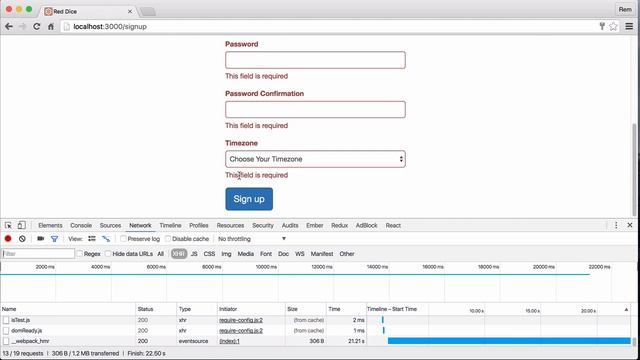Stop recording network log
The image size is (640, 360).
click(x=8, y=239)
